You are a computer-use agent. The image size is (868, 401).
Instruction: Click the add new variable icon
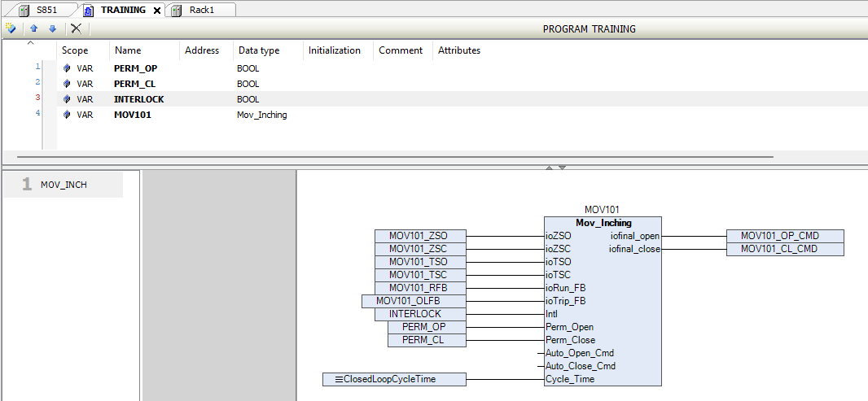(11, 28)
